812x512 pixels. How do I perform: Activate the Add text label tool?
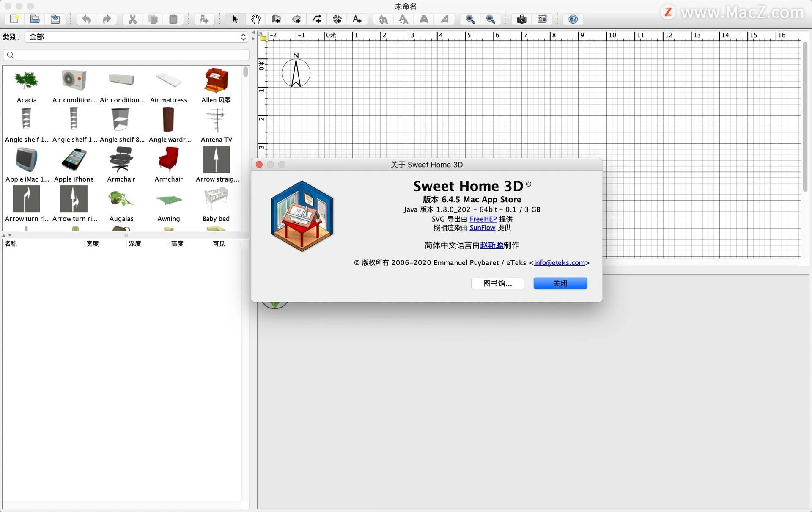[x=357, y=19]
